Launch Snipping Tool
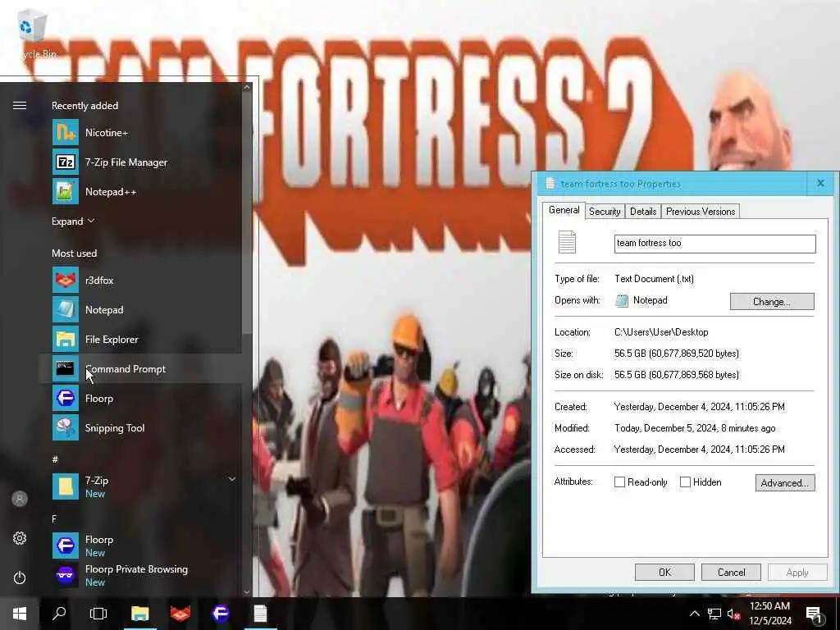840x630 pixels. 140,427
